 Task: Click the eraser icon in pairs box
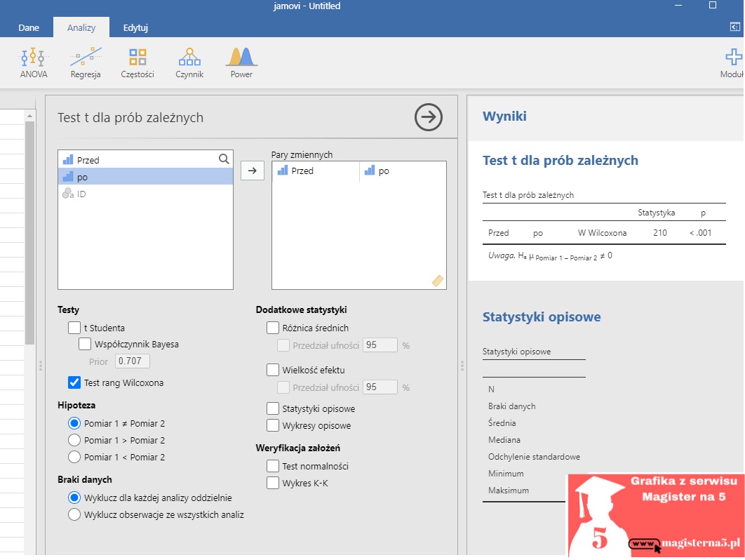(438, 281)
